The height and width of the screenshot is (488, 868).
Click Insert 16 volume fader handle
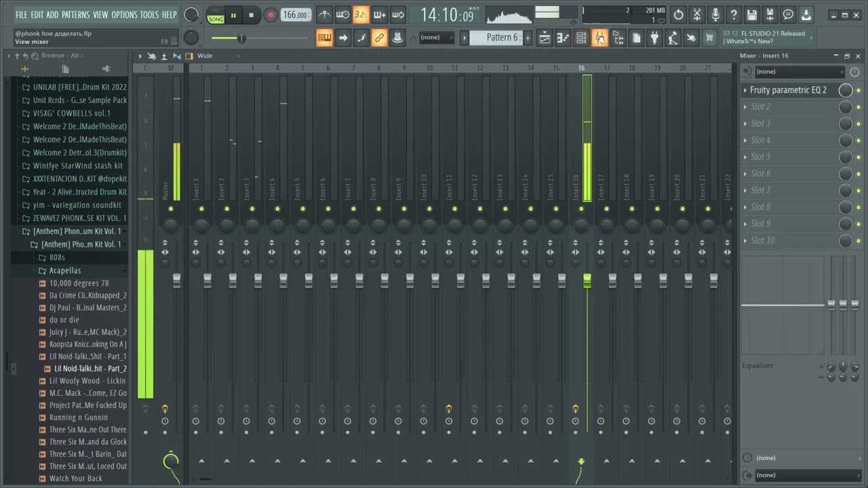587,281
